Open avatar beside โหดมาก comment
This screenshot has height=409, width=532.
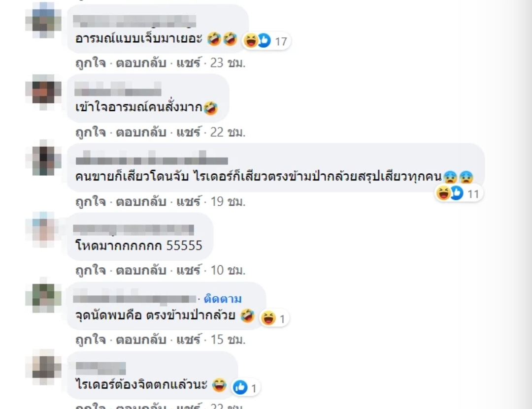pos(43,230)
